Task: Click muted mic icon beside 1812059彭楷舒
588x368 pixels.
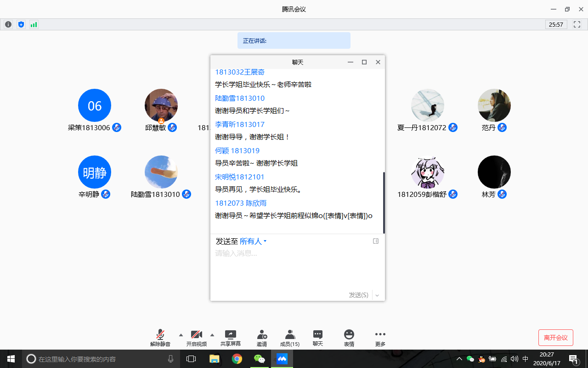Action: pos(453,194)
